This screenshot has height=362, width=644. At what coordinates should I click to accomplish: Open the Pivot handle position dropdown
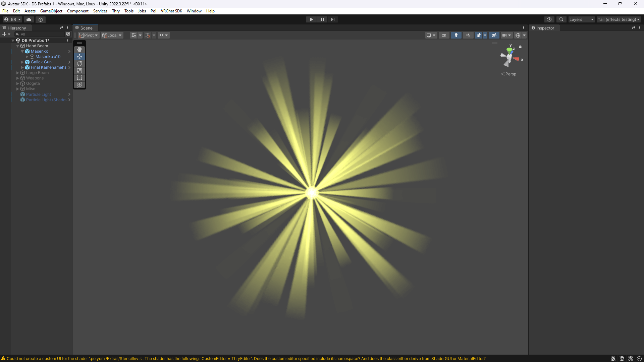click(x=89, y=35)
